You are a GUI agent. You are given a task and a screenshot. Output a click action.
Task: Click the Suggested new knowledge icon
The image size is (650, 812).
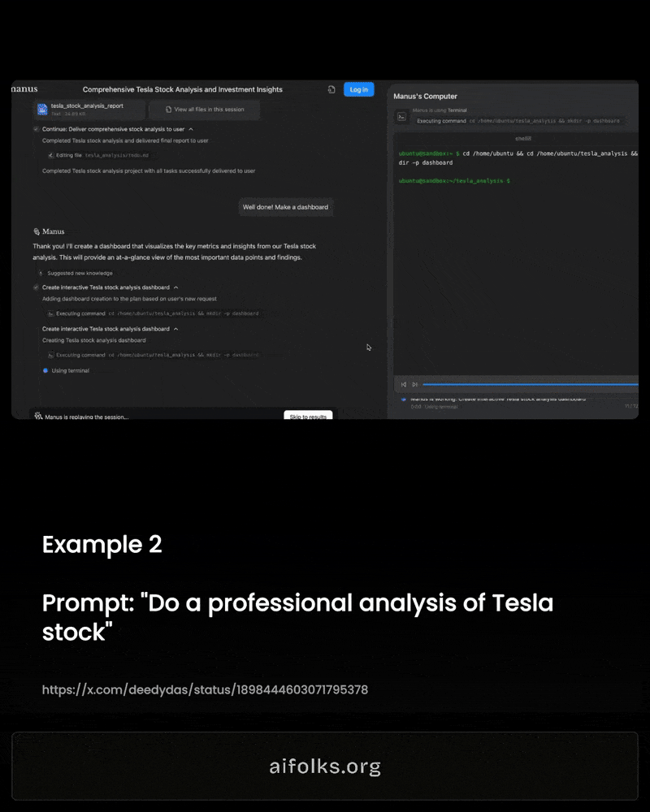[40, 273]
